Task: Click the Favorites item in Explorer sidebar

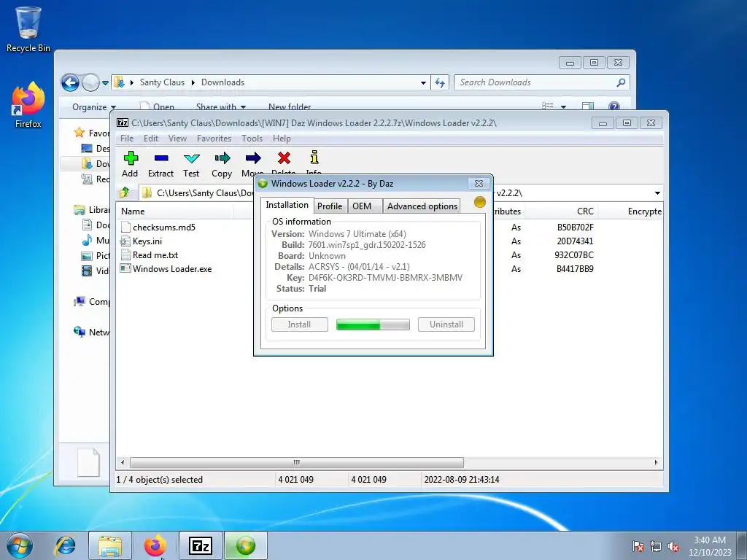Action: coord(92,133)
